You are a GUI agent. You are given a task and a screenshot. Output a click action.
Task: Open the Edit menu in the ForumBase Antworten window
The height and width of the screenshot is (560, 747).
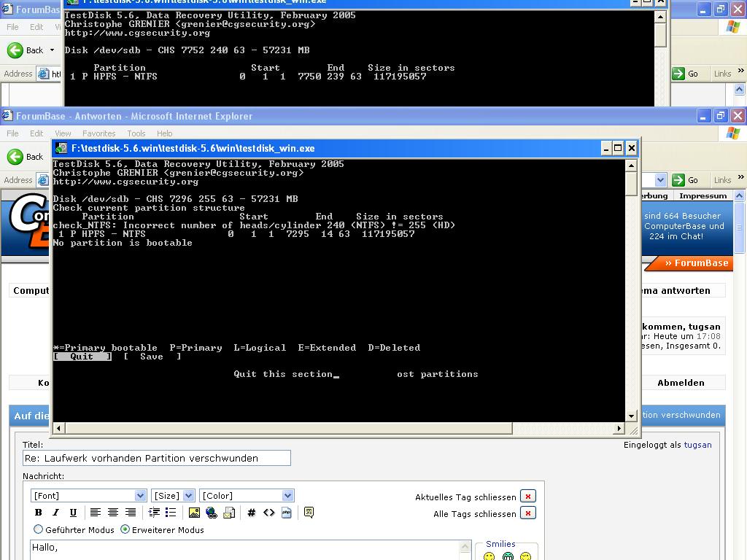pos(36,133)
